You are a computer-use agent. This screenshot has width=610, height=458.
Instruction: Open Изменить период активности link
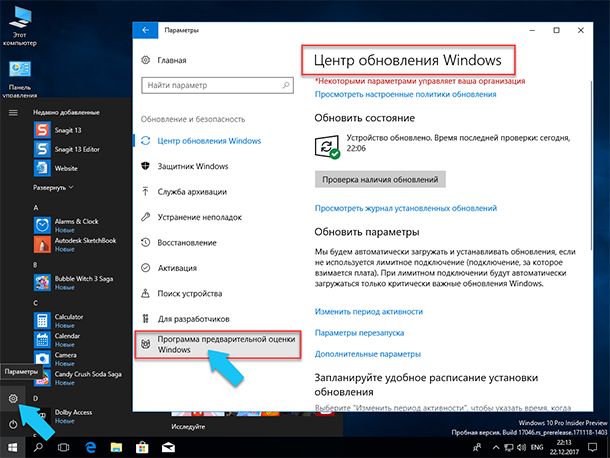[x=368, y=312]
